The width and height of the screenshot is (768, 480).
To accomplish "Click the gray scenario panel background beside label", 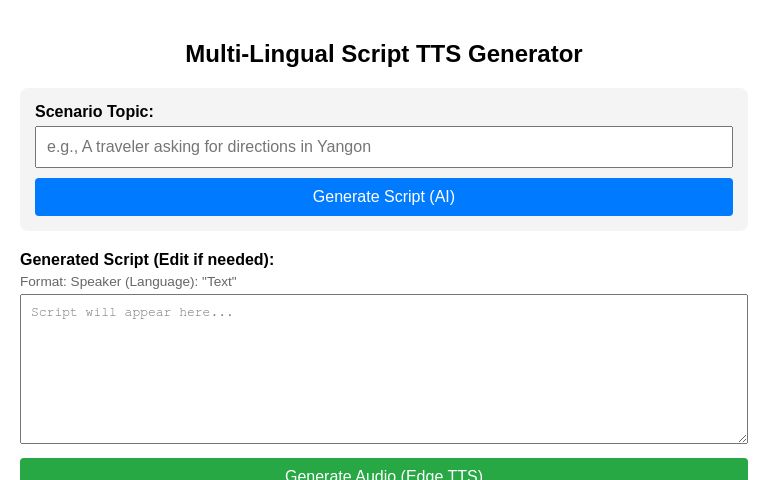I will coord(441,112).
